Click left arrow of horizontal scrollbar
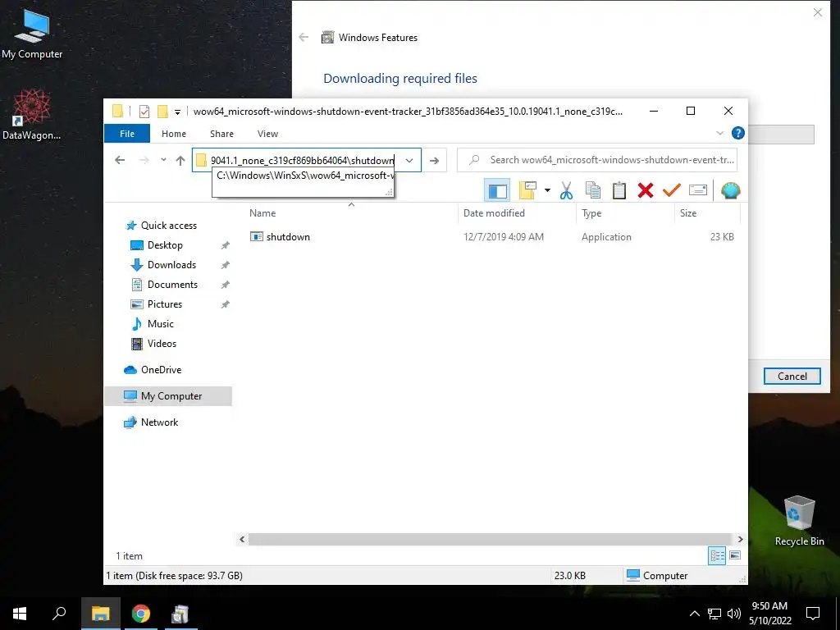The width and height of the screenshot is (840, 630). coord(242,540)
